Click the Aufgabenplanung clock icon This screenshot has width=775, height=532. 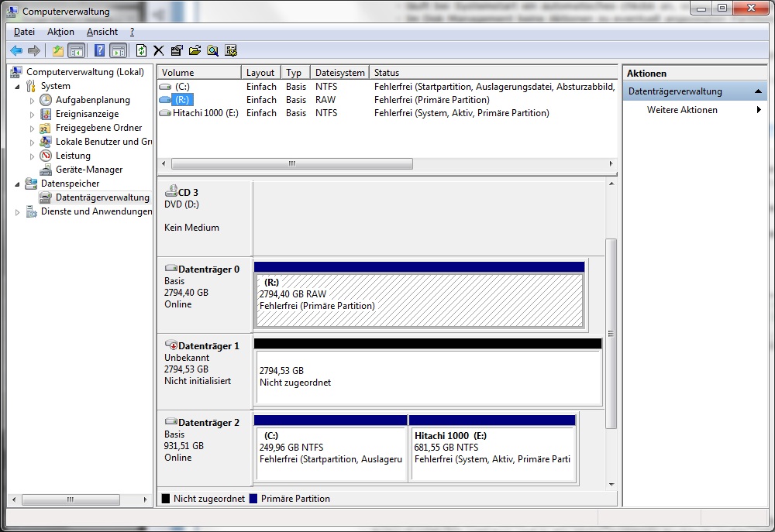coord(46,100)
